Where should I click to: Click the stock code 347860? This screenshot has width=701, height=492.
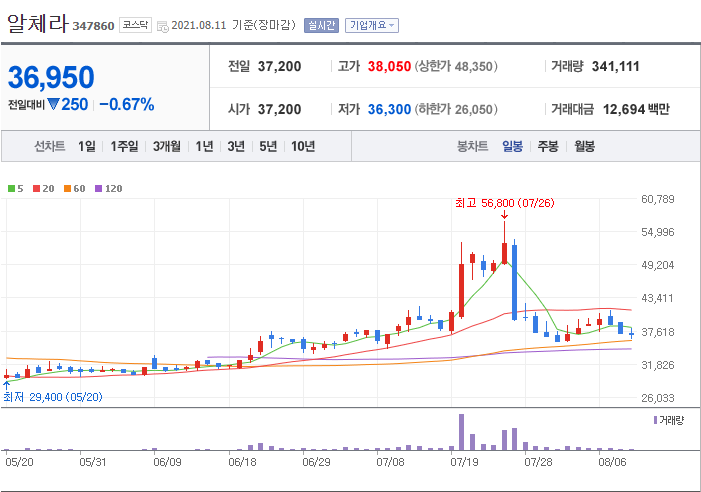(93, 26)
